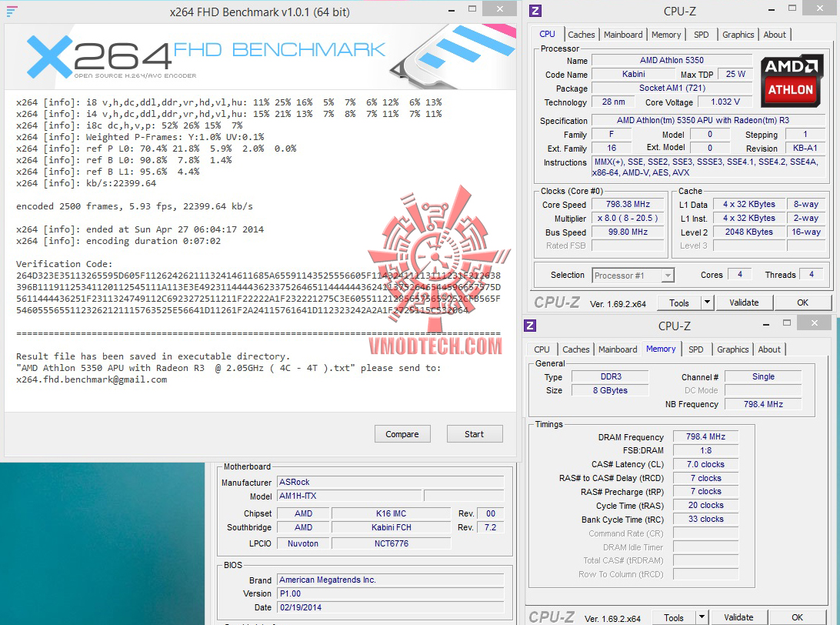This screenshot has height=625, width=840.
Task: Click the Kabini FCH southbridge field
Action: tap(391, 527)
